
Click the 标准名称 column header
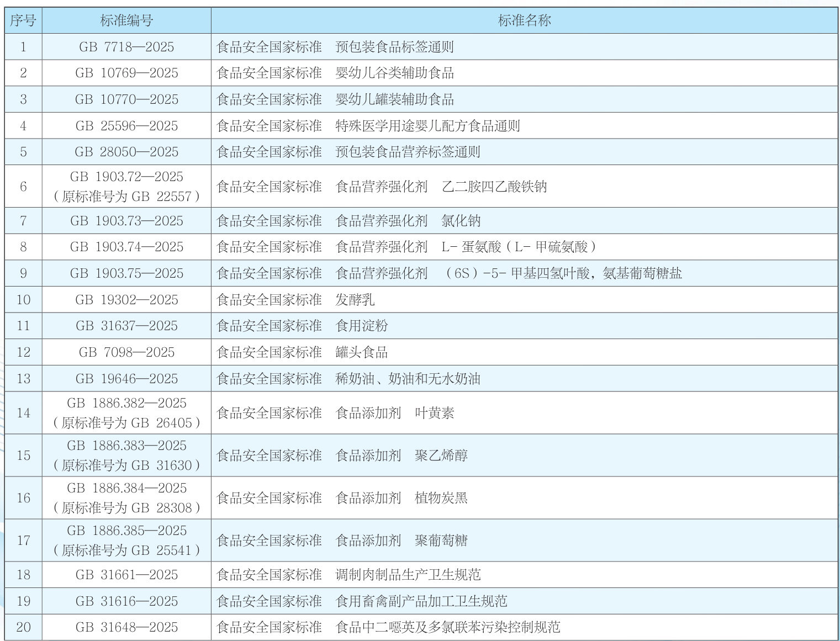(524, 21)
